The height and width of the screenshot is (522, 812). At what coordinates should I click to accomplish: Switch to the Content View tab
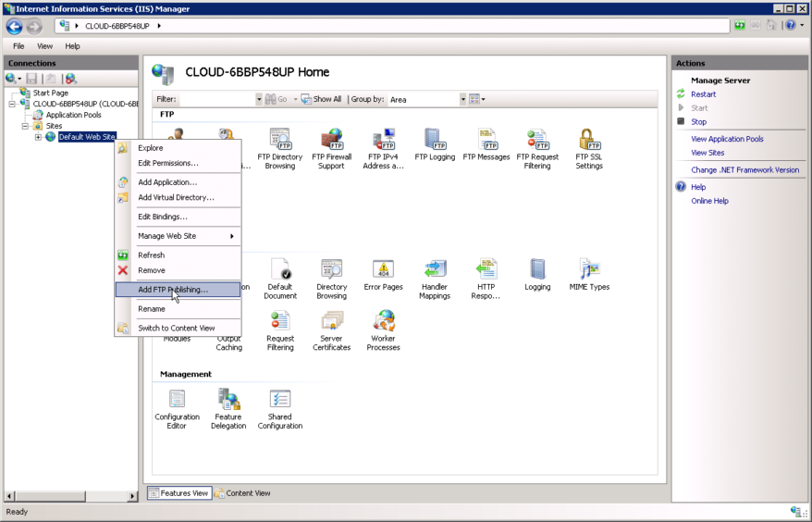[243, 493]
